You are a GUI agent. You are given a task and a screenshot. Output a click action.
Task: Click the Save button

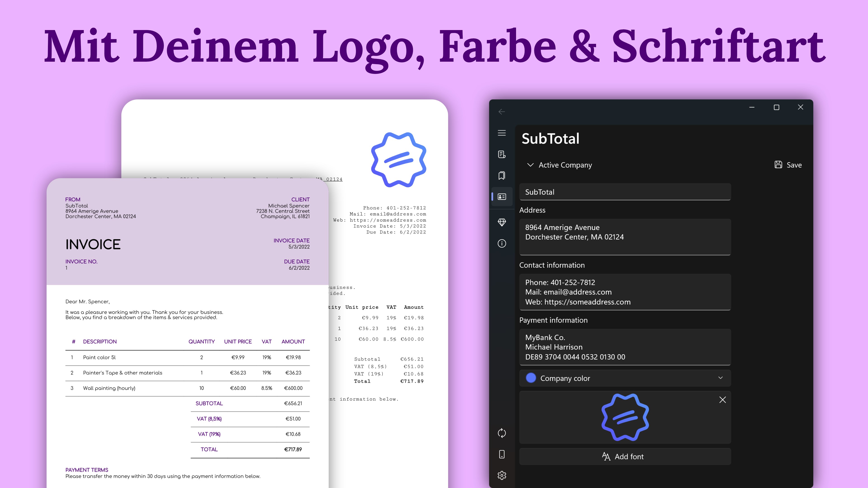[788, 165]
